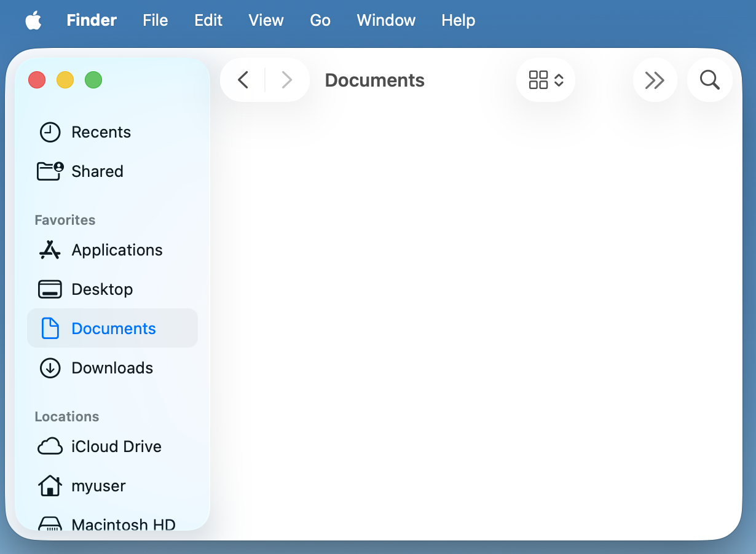The height and width of the screenshot is (554, 756).
Task: Open the Apple menu logo
Action: pos(33,20)
